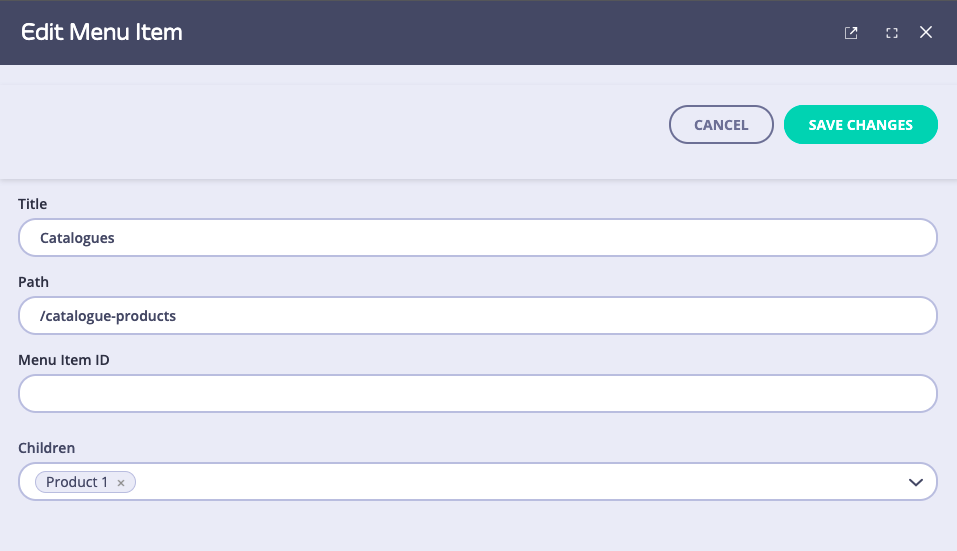Viewport: 957px width, 551px height.
Task: Click the Title field label
Action: [x=33, y=204]
